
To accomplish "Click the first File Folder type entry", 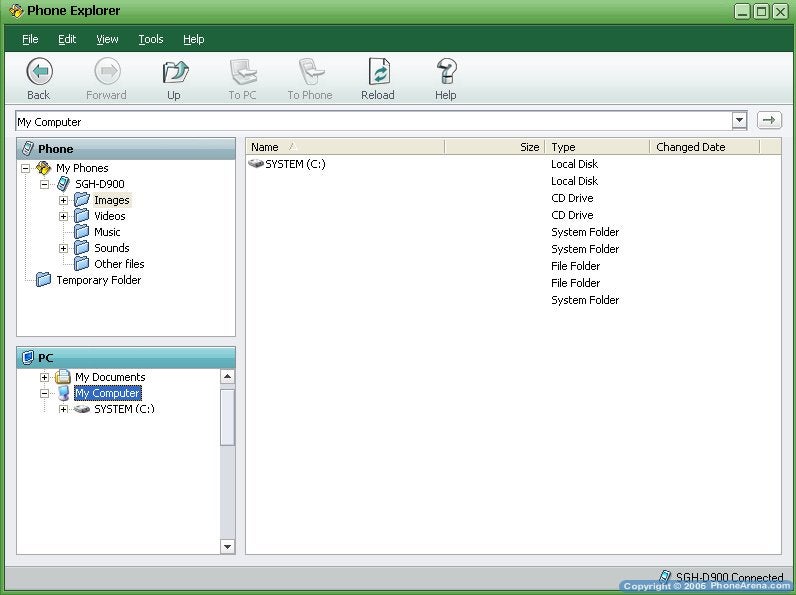I will click(576, 266).
